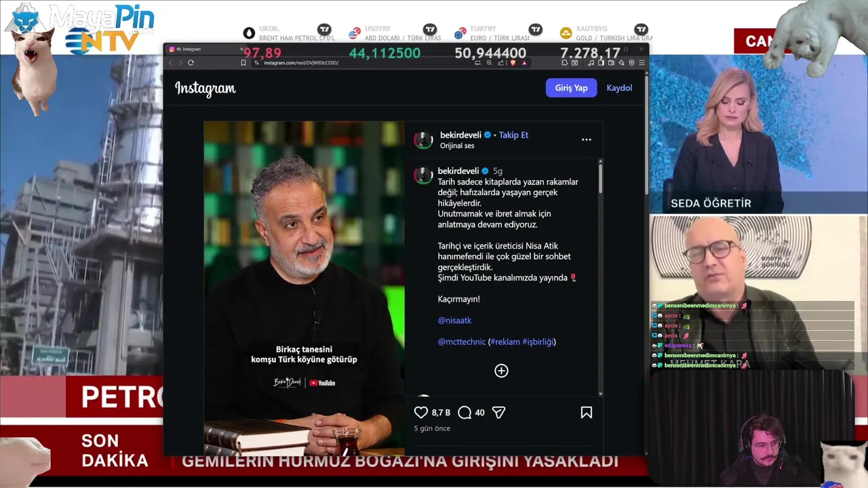Screen dimensions: 868x488
Task: Go back with browser back arrow
Action: [x=171, y=62]
